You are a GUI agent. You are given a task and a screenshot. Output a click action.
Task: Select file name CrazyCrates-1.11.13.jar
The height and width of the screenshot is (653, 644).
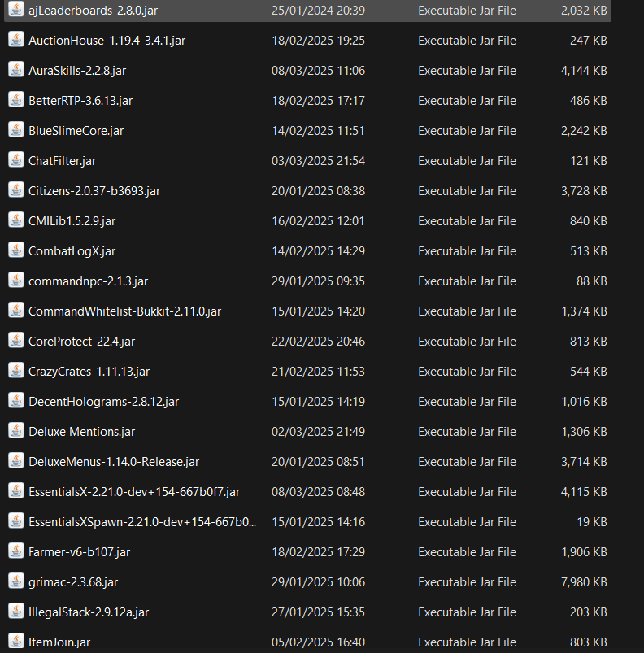pos(89,372)
